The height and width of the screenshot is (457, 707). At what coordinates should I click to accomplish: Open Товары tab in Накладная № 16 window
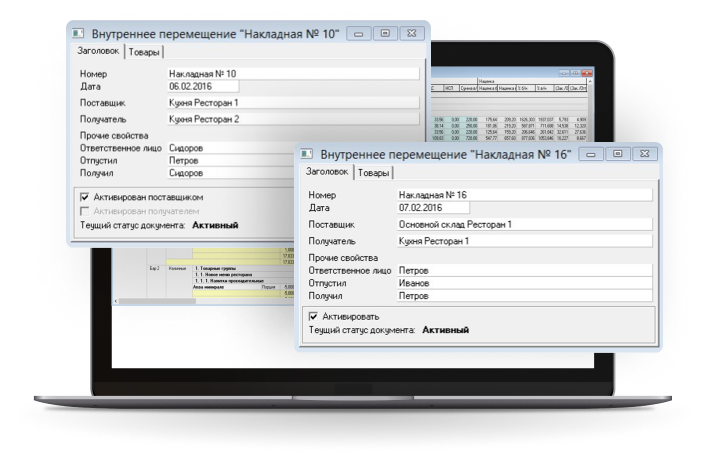373,173
